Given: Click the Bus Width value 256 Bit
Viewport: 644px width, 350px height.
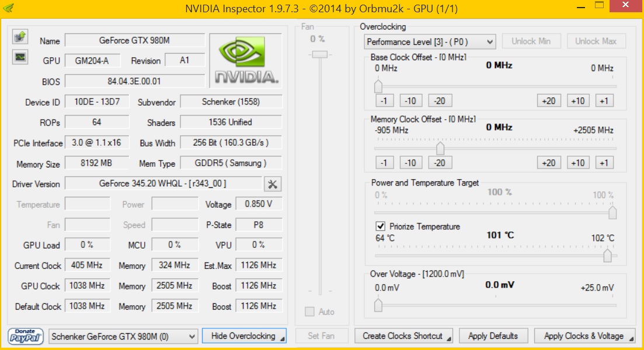Looking at the screenshot, I should point(231,142).
